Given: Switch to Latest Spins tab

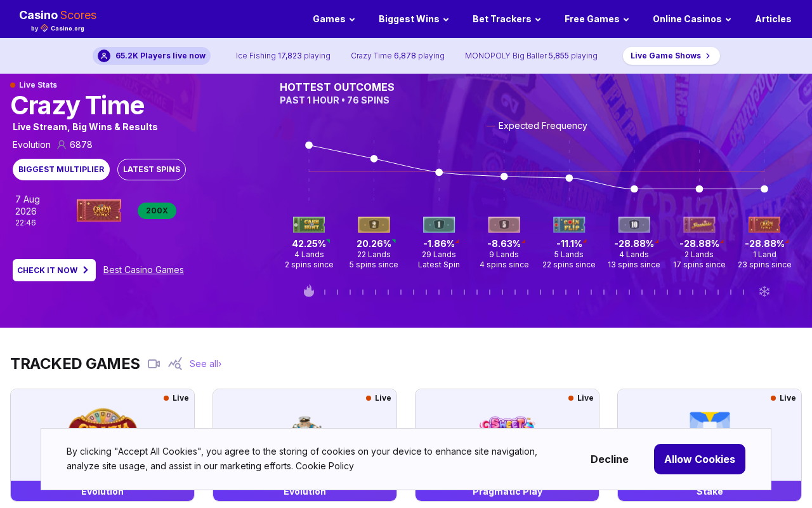Looking at the screenshot, I should coord(152,170).
